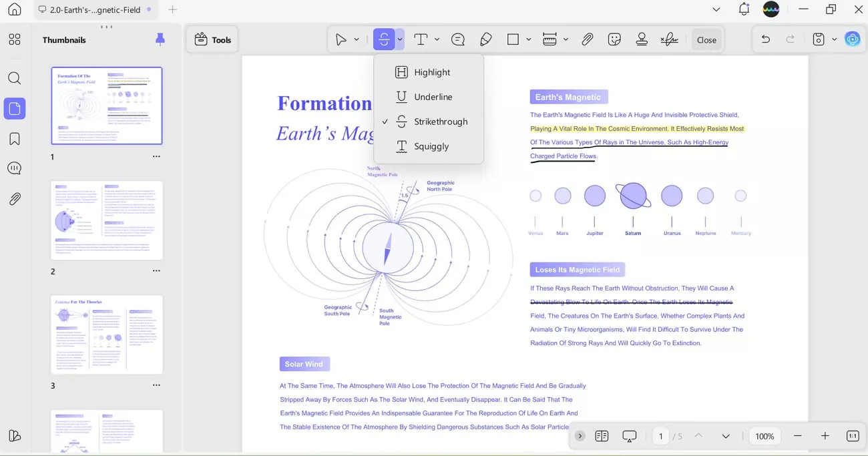
Task: Open the Sticker tool
Action: pyautogui.click(x=615, y=40)
